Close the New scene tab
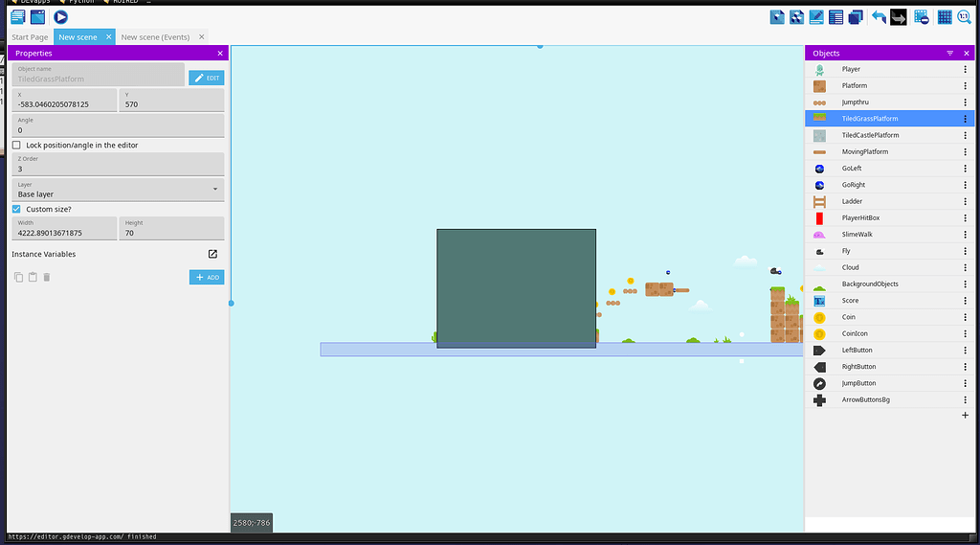Viewport: 980px width, 545px height. pos(108,37)
